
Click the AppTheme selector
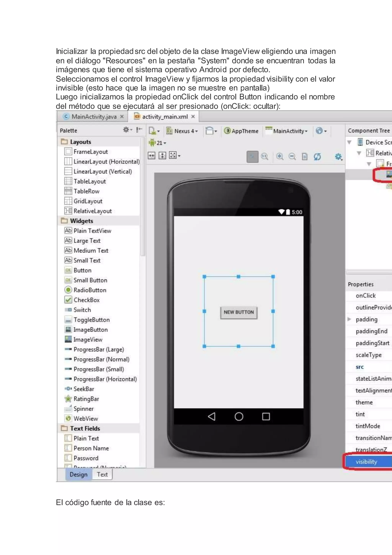(241, 131)
